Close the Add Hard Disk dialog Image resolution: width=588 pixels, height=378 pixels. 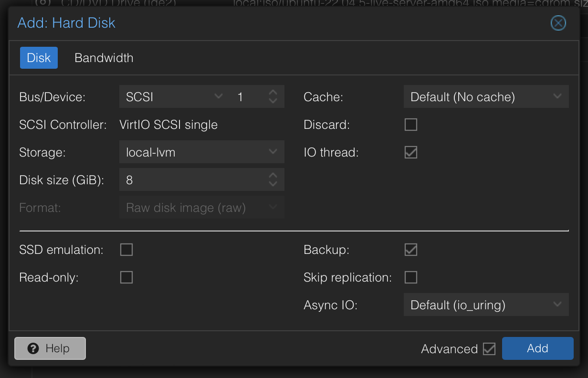click(x=558, y=23)
